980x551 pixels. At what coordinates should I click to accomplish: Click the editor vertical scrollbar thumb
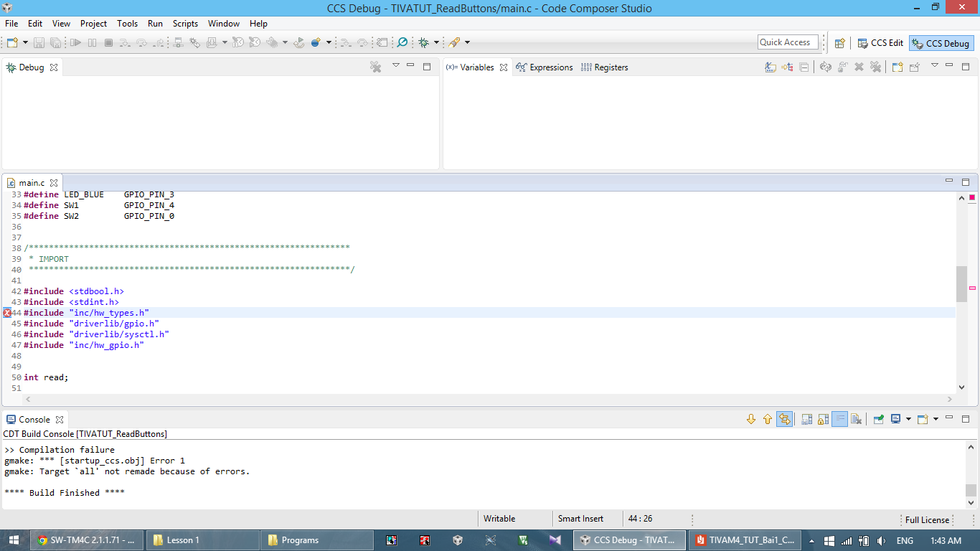pos(961,284)
